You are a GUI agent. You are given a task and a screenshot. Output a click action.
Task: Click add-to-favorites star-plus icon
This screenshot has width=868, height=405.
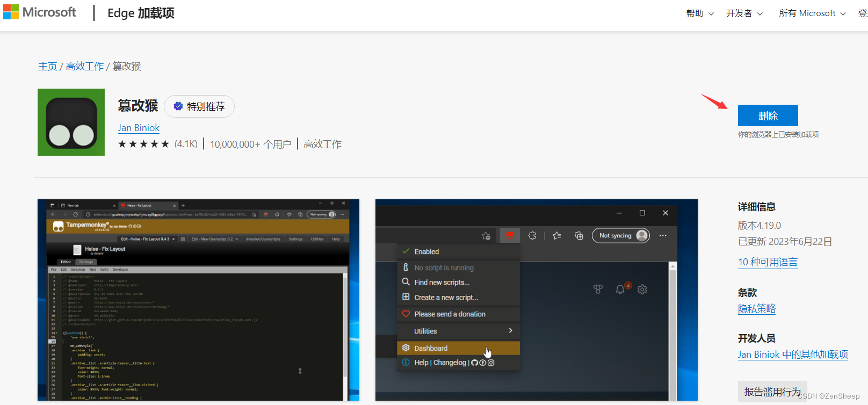(x=486, y=236)
